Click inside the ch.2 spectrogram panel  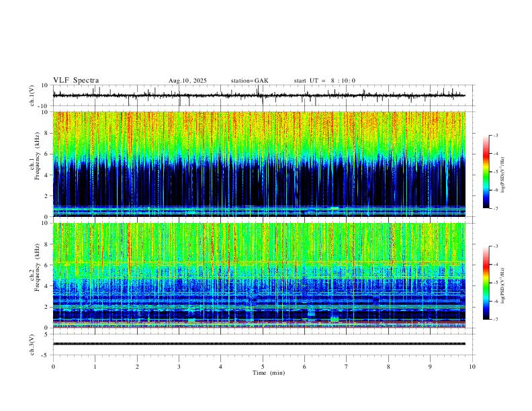click(x=259, y=275)
